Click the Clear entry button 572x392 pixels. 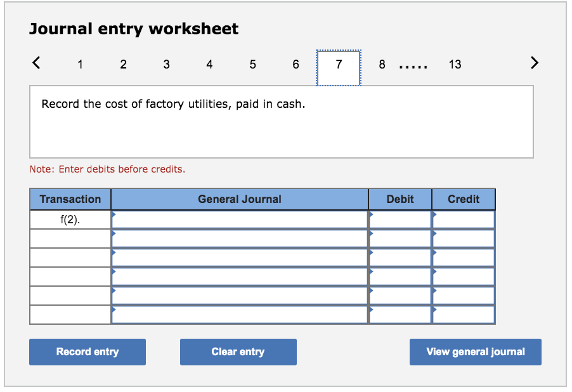coord(238,352)
